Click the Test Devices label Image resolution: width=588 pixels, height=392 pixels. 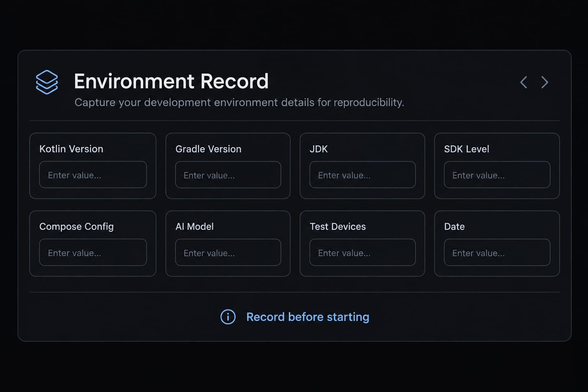click(x=338, y=227)
